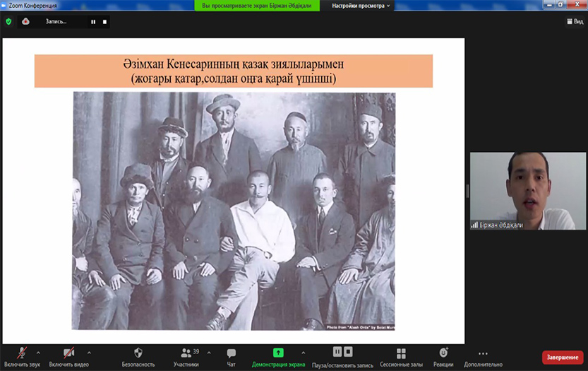Click the green encryption shield icon
Viewport: 588px width, 371px height.
point(8,21)
